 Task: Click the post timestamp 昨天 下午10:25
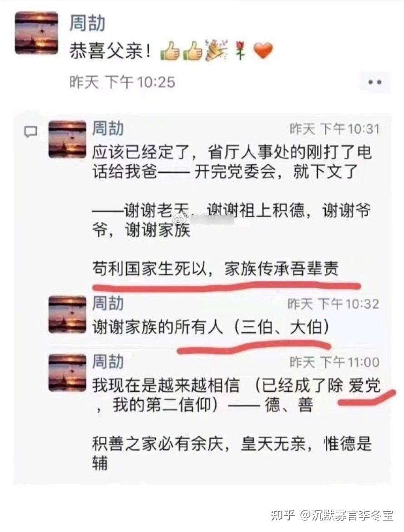pos(123,82)
